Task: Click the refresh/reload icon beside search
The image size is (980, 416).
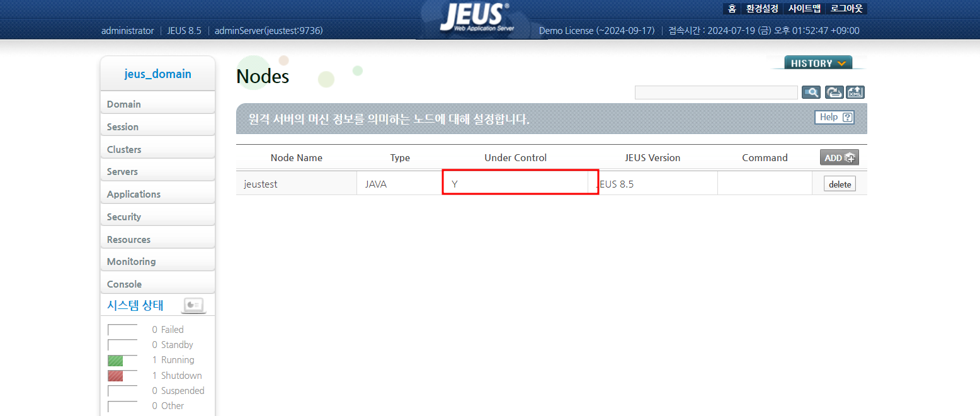Action: 833,93
